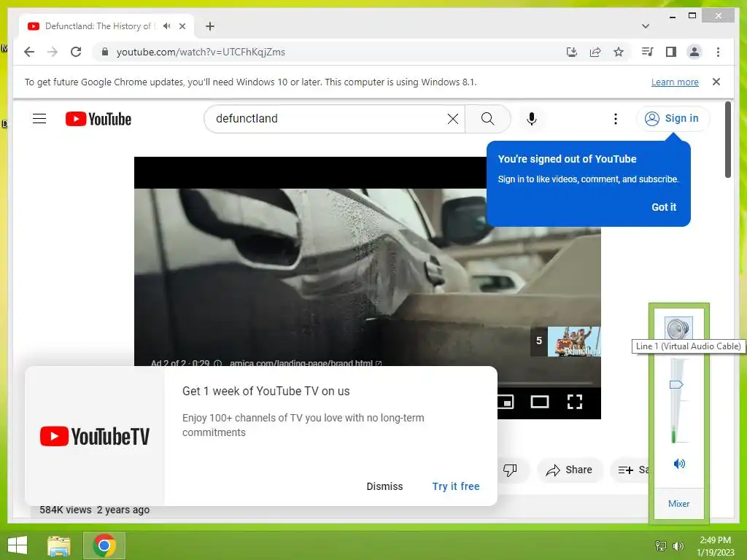Expand the tab search chevron

646,26
